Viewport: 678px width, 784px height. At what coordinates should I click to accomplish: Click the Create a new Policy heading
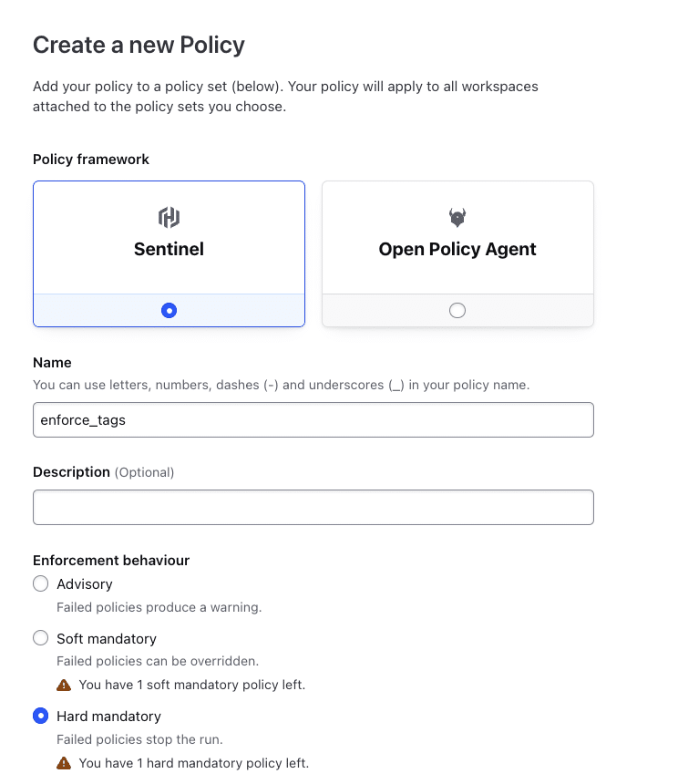click(139, 45)
